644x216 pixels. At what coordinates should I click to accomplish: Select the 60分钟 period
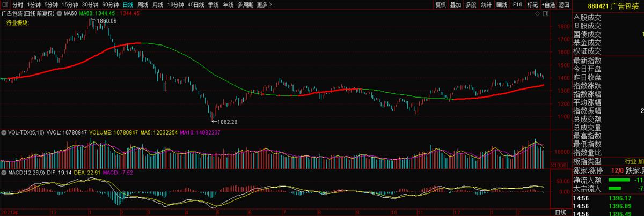110,4
